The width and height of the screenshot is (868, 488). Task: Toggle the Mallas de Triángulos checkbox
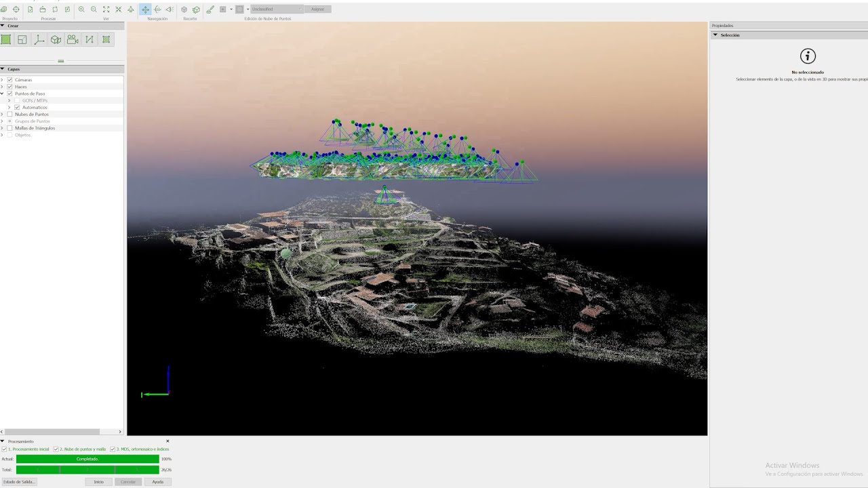tap(9, 128)
